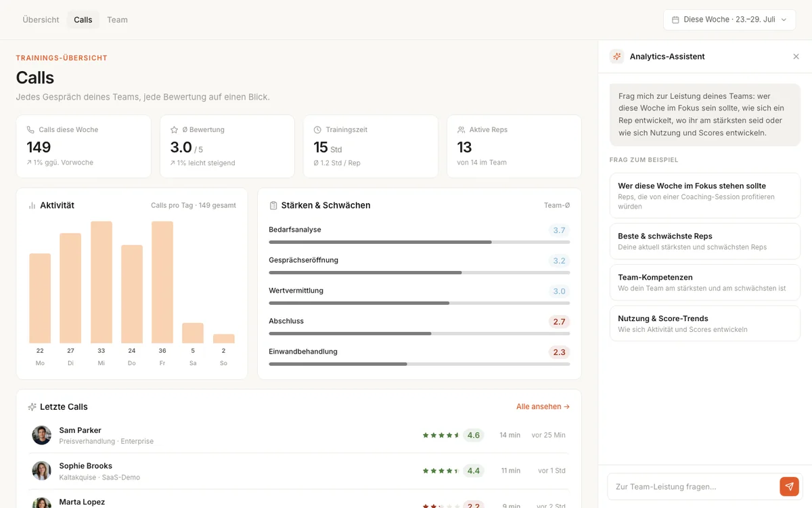Viewport: 812px width, 508px height.
Task: Click the calendar icon in date selector
Action: coord(675,20)
